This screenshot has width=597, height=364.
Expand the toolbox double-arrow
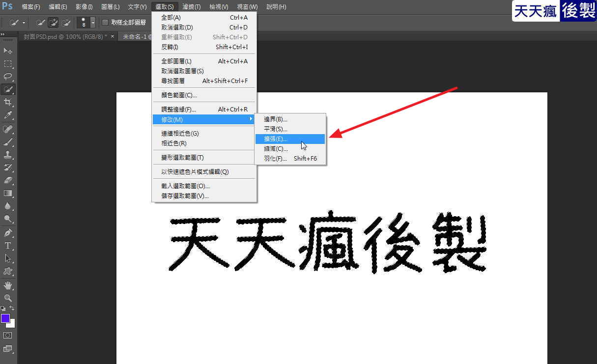(x=3, y=34)
